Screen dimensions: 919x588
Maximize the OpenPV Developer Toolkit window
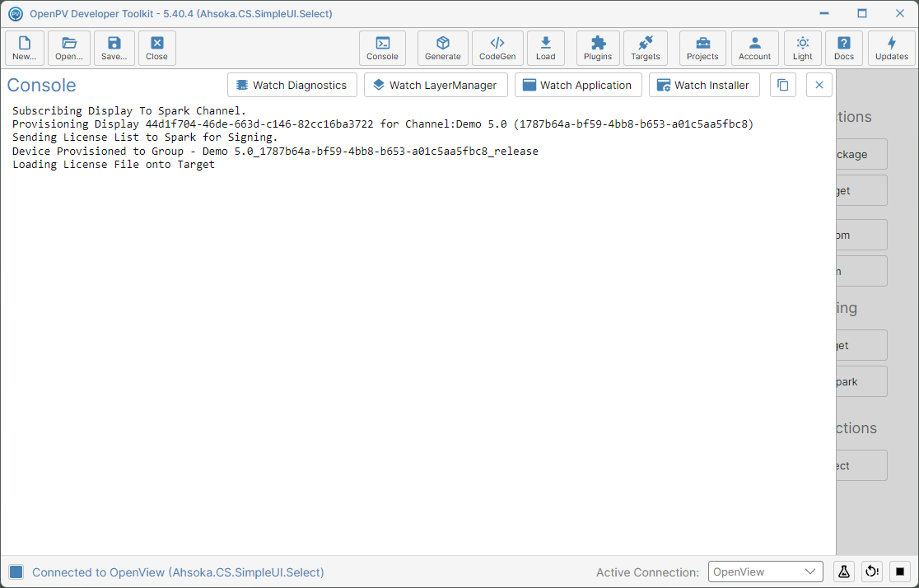(862, 13)
